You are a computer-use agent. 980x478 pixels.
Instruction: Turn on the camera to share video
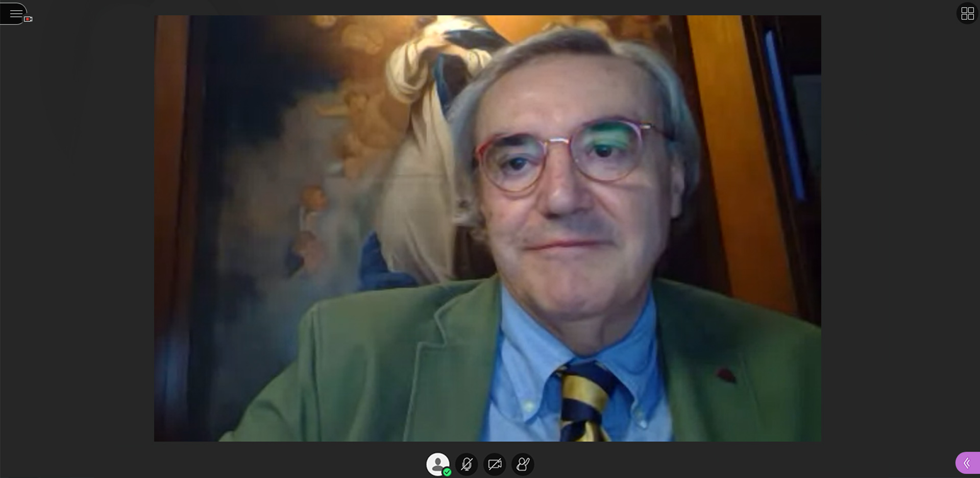495,464
